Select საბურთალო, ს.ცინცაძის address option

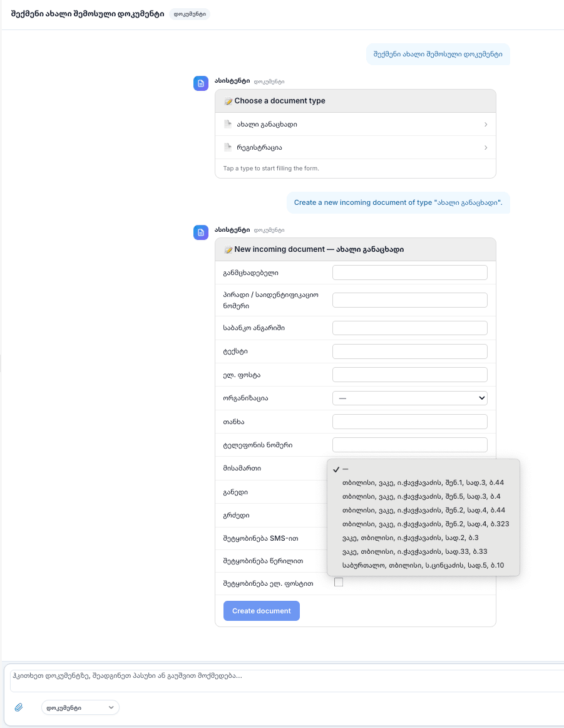[x=423, y=565]
